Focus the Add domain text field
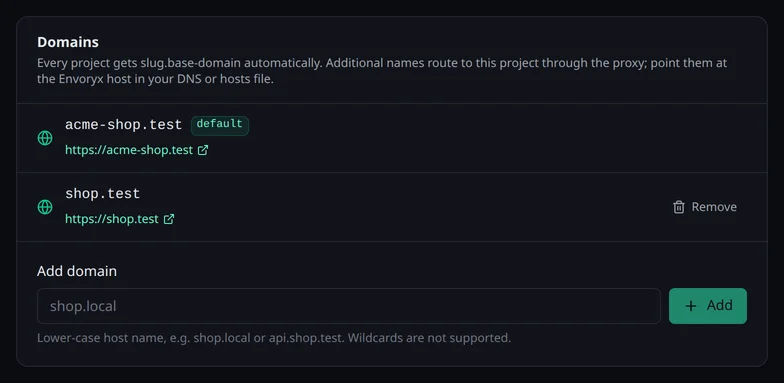The height and width of the screenshot is (383, 784). pos(348,306)
